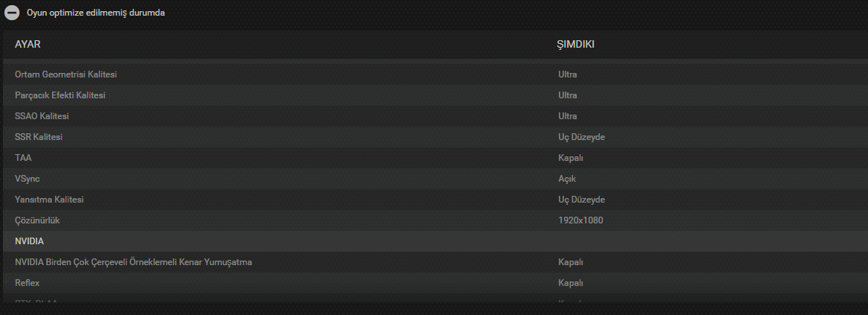Screen dimensions: 868x315
Task: Select NVIDIA Birden Çok Çerçeveli Kenar Yumuşatma
Action: click(133, 262)
